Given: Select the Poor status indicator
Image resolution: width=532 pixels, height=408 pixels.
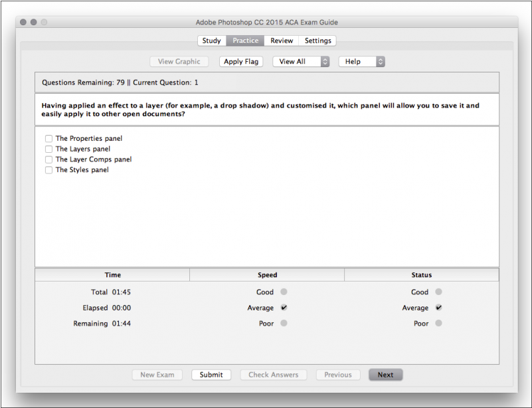Looking at the screenshot, I should pos(439,323).
